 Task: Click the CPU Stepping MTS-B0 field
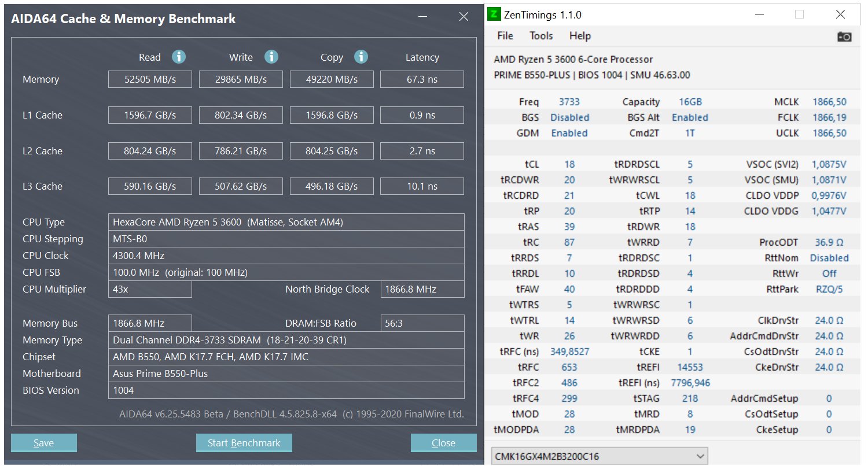(x=286, y=239)
